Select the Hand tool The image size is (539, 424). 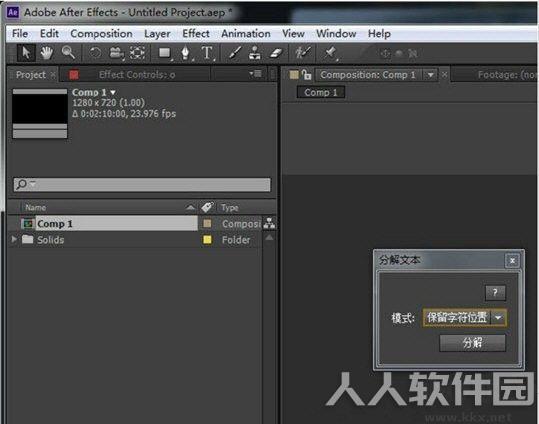(x=47, y=53)
